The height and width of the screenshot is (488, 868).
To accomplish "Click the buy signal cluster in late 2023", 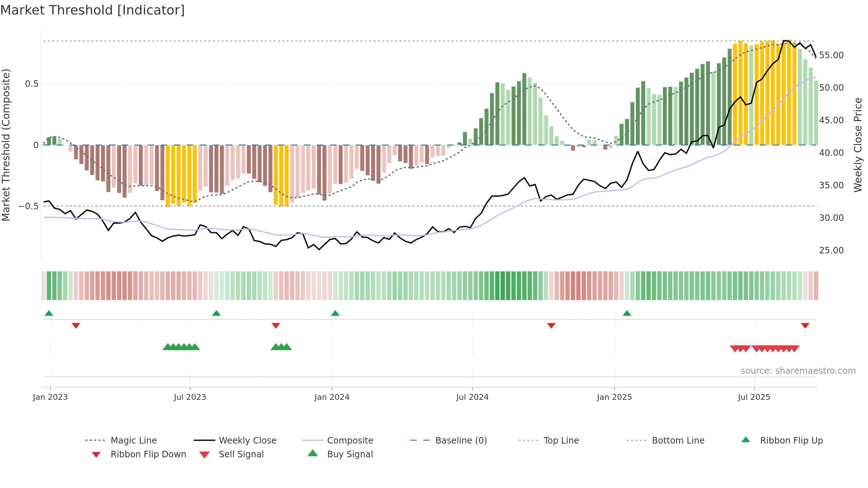I will 281,347.
